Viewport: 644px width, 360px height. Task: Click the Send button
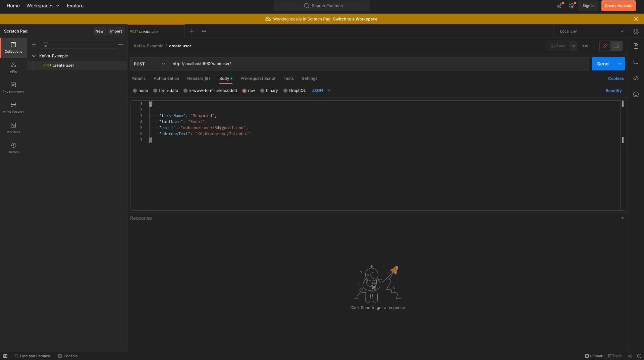click(x=603, y=64)
